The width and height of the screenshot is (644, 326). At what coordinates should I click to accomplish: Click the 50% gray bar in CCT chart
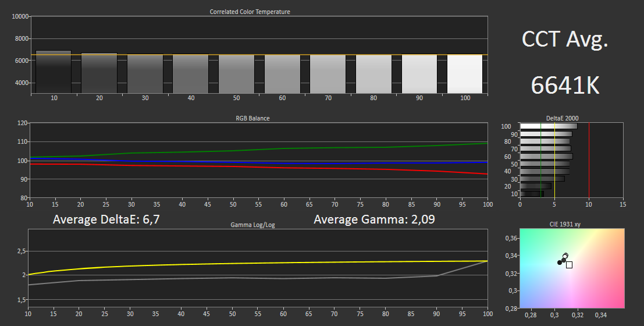pos(236,74)
